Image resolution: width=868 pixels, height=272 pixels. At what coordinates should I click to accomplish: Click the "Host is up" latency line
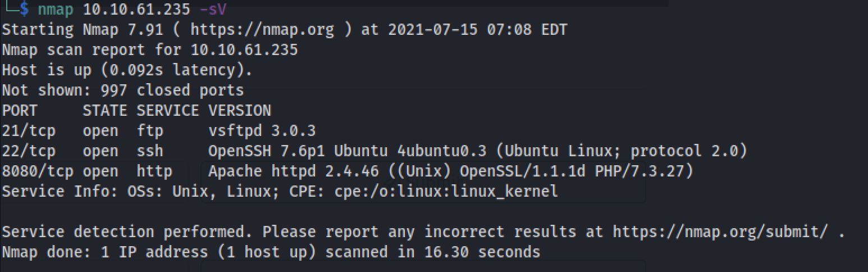pyautogui.click(x=127, y=70)
